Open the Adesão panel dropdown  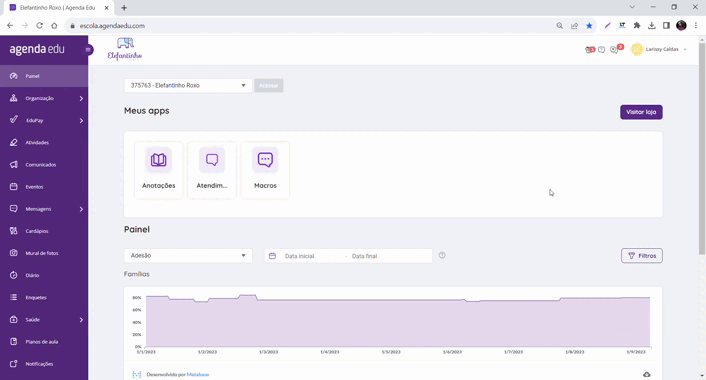coord(188,256)
